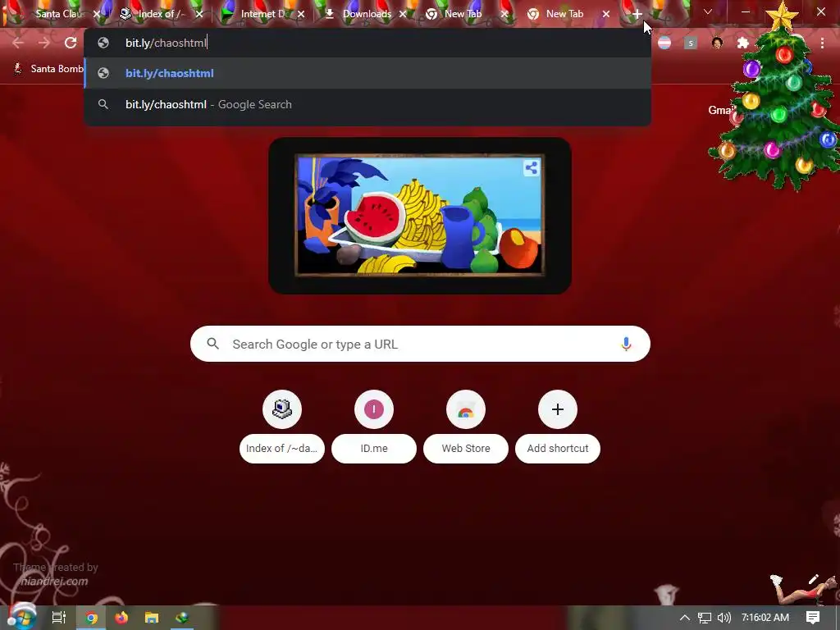This screenshot has width=840, height=630.
Task: Reload the page with the refresh icon
Action: pyautogui.click(x=71, y=43)
